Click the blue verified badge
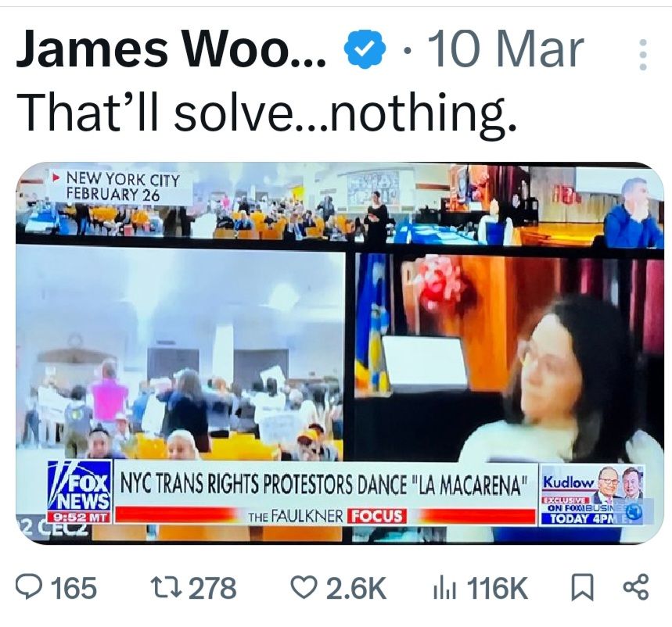The width and height of the screenshot is (672, 627). point(364,51)
